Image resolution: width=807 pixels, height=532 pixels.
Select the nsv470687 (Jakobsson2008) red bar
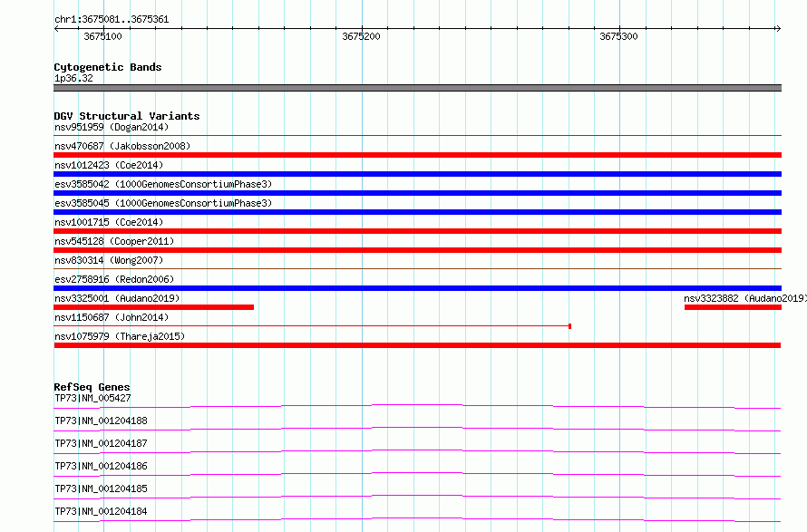point(417,155)
